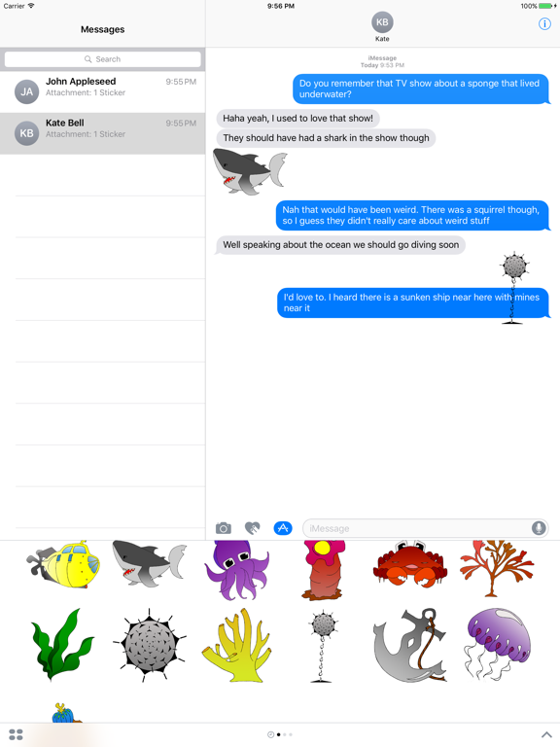Tap the KB avatar at top
560x747 pixels.
coord(382,22)
